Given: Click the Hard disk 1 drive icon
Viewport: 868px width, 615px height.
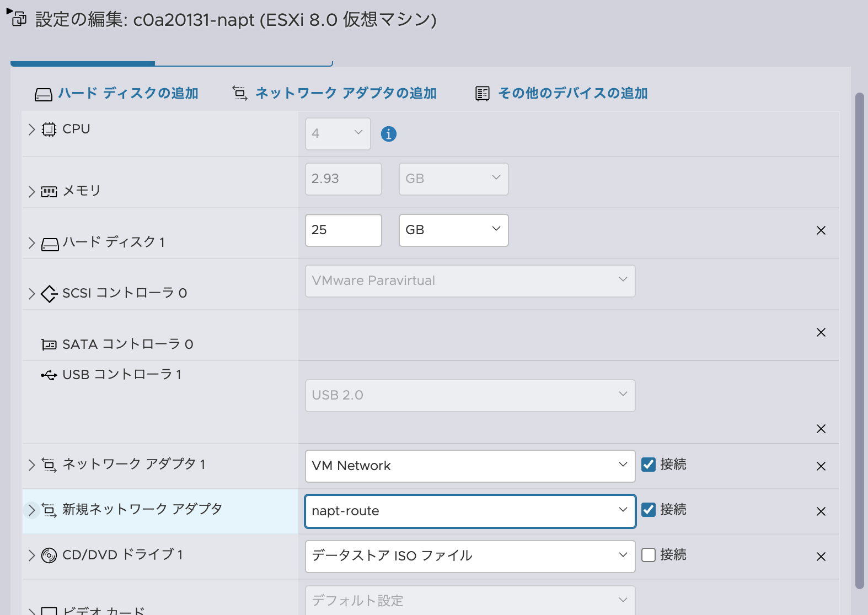Looking at the screenshot, I should click(x=50, y=244).
